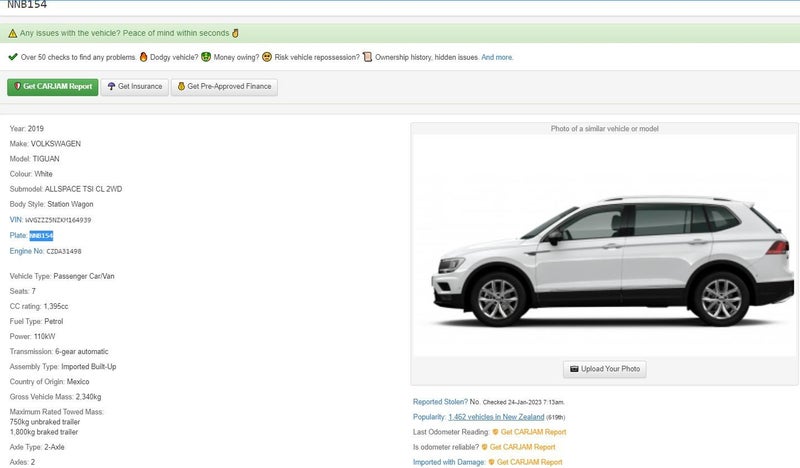Click the 'Make: VOLKSWAGEN' text
This screenshot has width=800, height=468.
[45, 144]
